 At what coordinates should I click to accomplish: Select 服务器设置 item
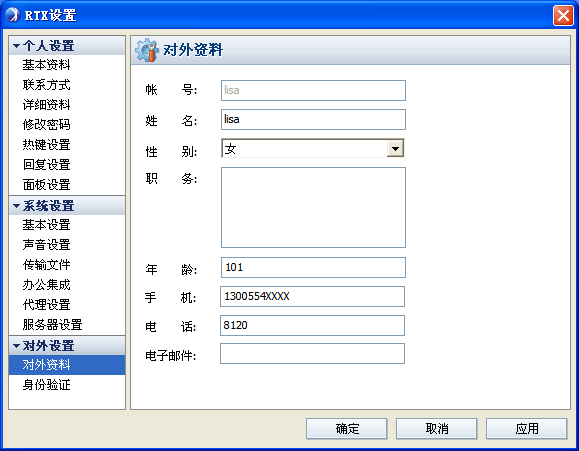(x=52, y=325)
